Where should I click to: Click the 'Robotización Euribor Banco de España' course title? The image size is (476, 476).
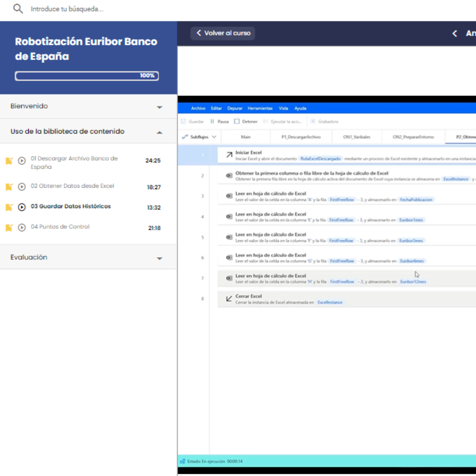click(86, 49)
